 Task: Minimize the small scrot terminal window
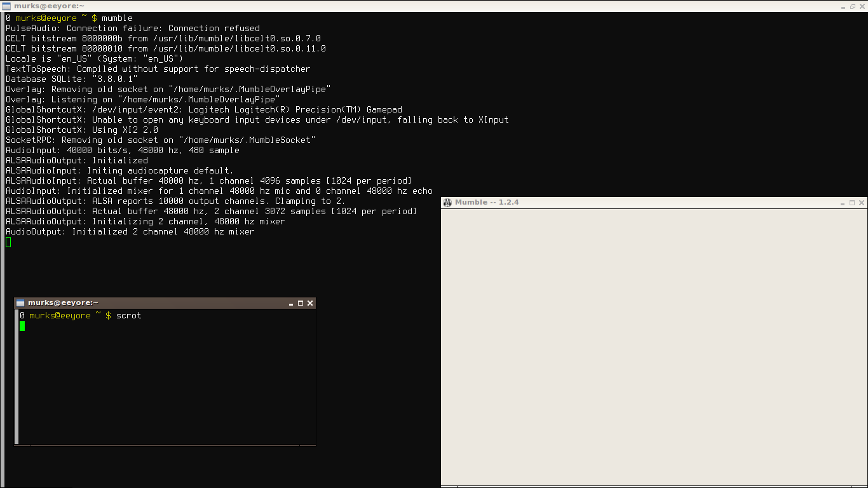pos(291,304)
